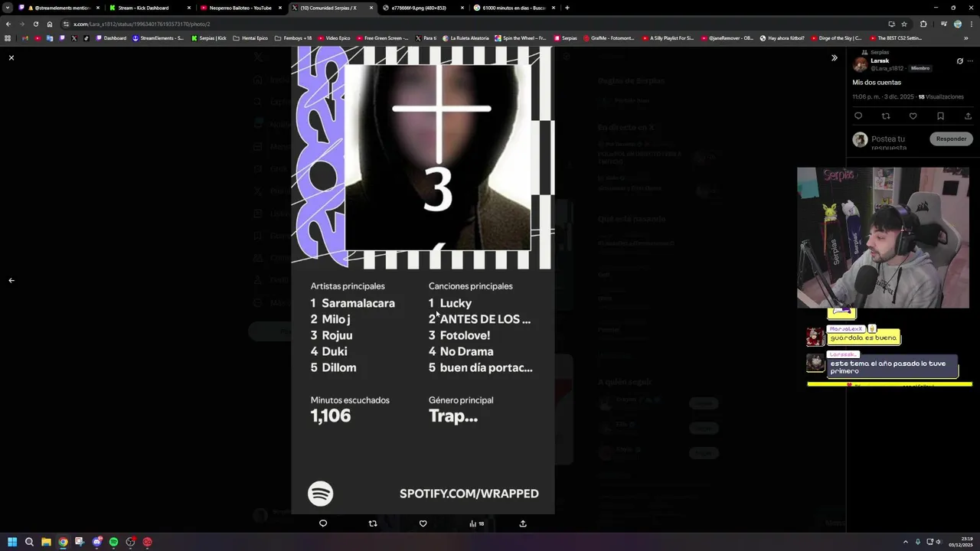Open the StreamElements bookmark
Image resolution: width=980 pixels, height=551 pixels.
pos(158,38)
